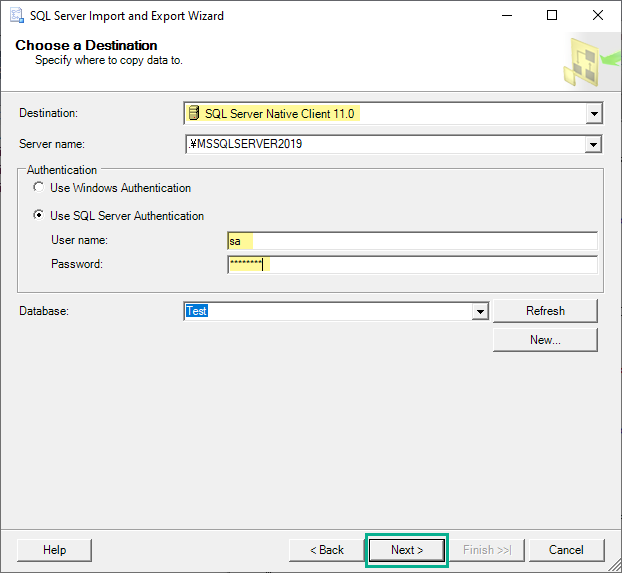The image size is (622, 573).
Task: Proceed with the Next button
Action: pyautogui.click(x=407, y=550)
